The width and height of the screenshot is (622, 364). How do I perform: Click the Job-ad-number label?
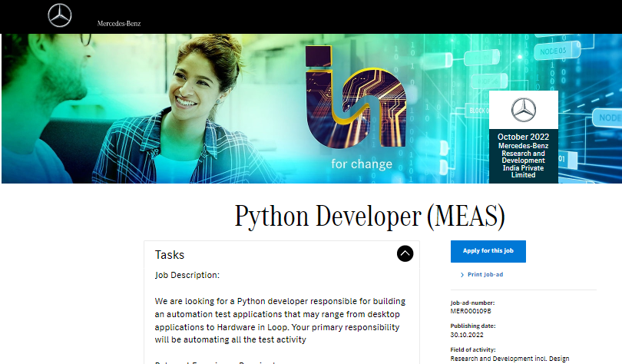[472, 303]
